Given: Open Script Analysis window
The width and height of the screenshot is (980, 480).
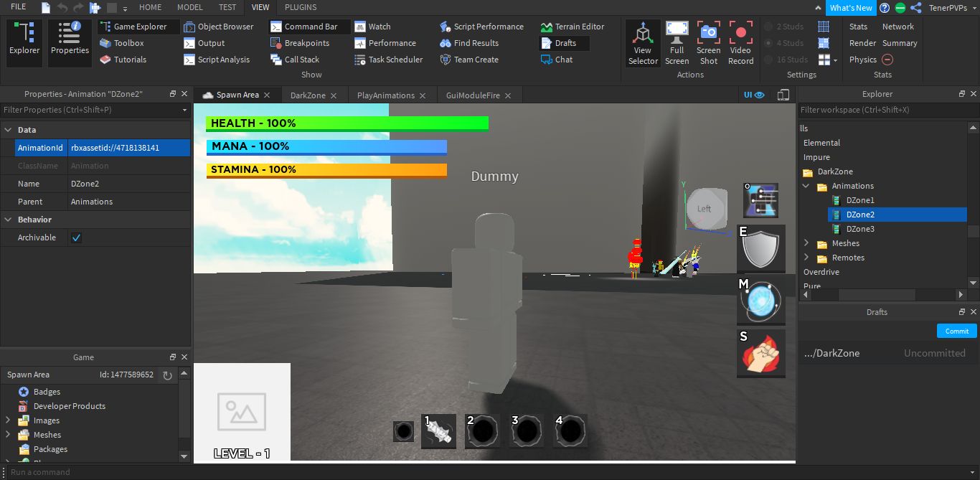Looking at the screenshot, I should pos(217,60).
